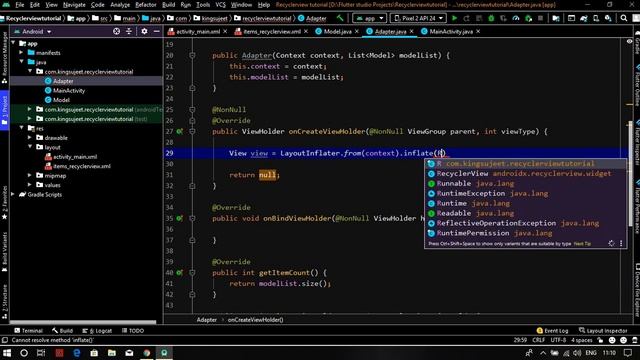This screenshot has width=640, height=360.
Task: Click the Next Tip link in the completion popup
Action: coord(582,244)
